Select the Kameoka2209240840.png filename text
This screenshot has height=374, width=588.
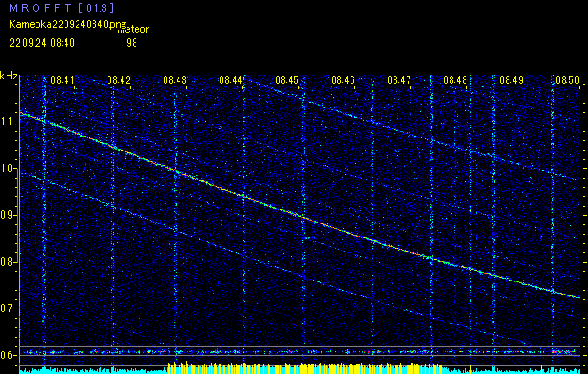(68, 24)
